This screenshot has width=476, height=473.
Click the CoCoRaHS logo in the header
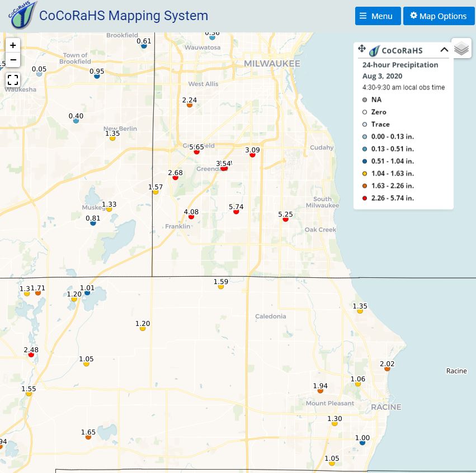click(x=22, y=15)
